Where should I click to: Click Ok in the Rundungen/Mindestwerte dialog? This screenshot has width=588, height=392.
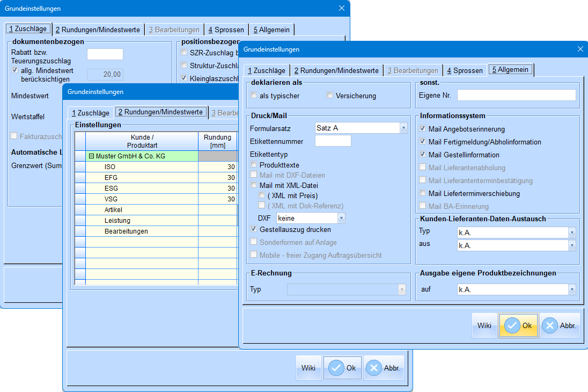(342, 368)
